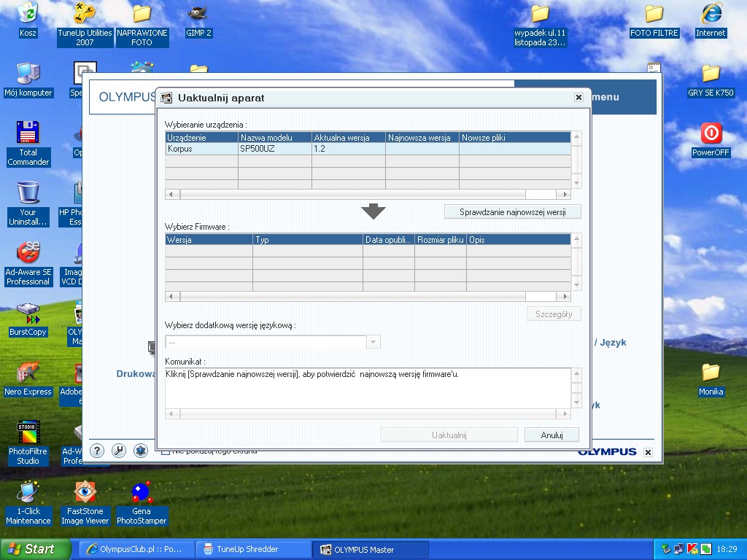Click the blue round icon beside the wrench
Screen dimensions: 747x560
141,451
